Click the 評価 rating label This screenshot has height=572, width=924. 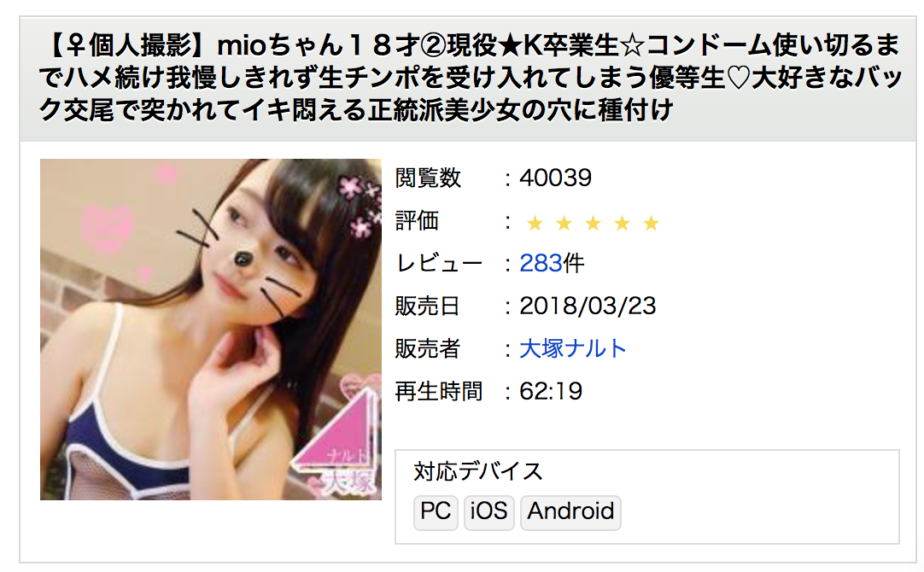pyautogui.click(x=418, y=221)
